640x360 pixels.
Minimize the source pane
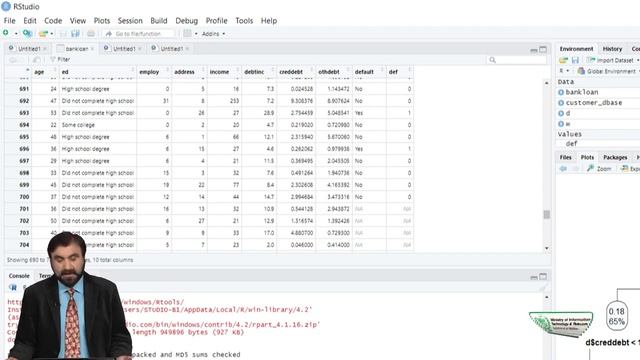click(533, 50)
